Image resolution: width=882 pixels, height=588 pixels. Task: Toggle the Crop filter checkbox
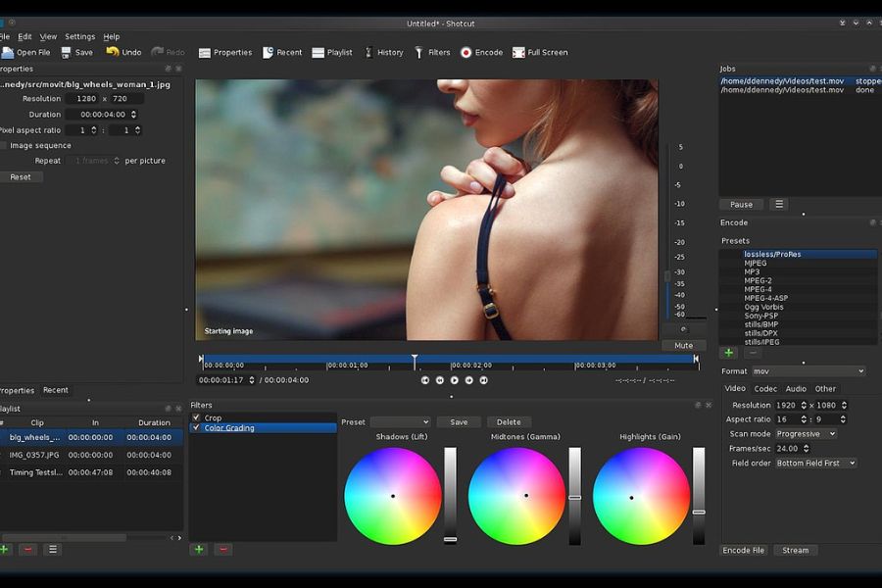[196, 417]
